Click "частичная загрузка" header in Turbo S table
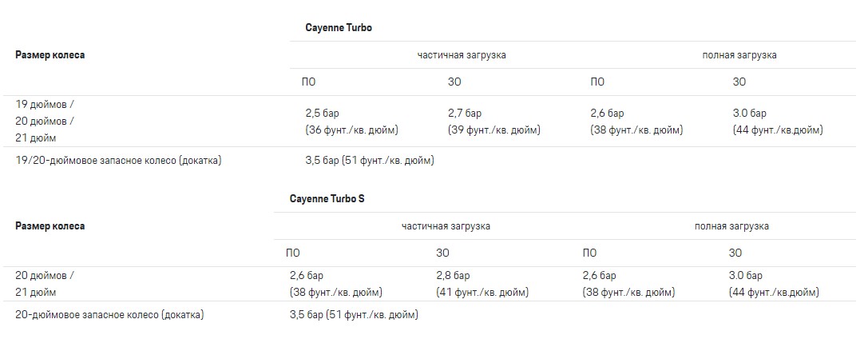The image size is (868, 339). click(x=446, y=226)
